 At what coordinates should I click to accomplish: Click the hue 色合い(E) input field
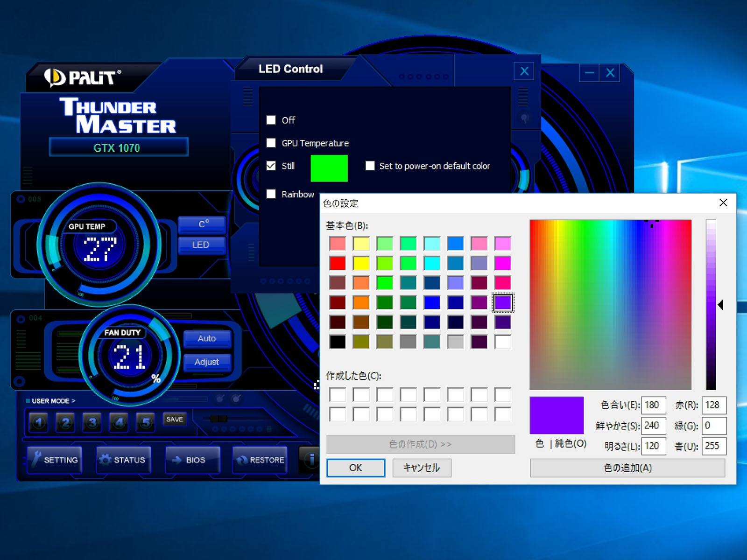tap(654, 405)
